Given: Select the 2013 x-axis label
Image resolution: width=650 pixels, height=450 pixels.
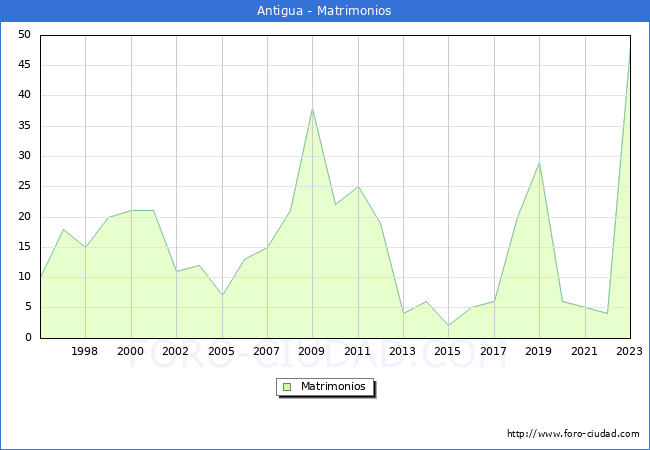Looking at the screenshot, I should [403, 351].
